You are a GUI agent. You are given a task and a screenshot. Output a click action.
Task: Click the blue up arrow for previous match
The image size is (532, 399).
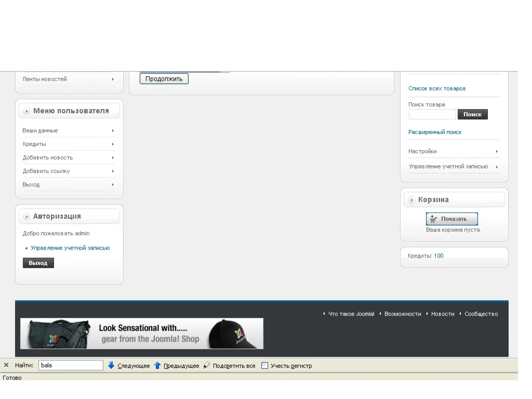157,365
